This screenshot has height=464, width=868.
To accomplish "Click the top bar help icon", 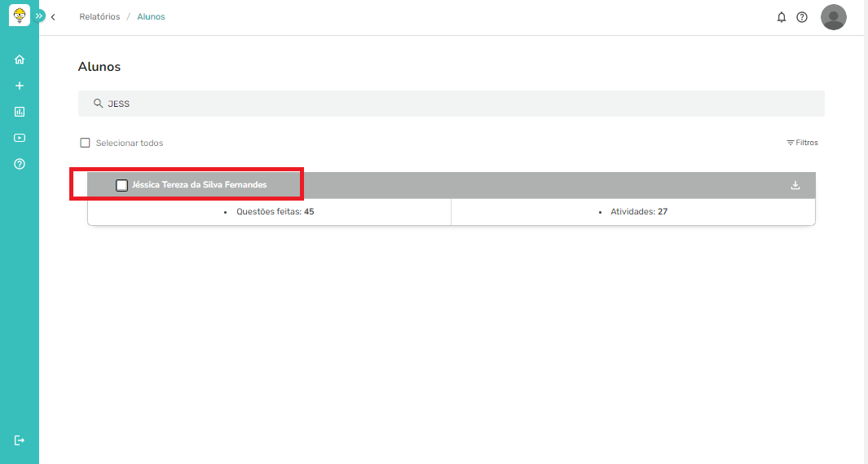I will [802, 17].
